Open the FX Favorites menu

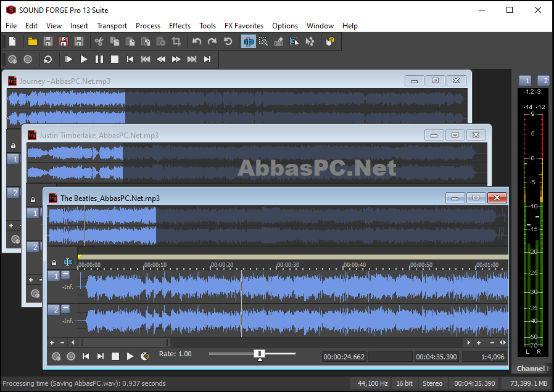coord(244,26)
